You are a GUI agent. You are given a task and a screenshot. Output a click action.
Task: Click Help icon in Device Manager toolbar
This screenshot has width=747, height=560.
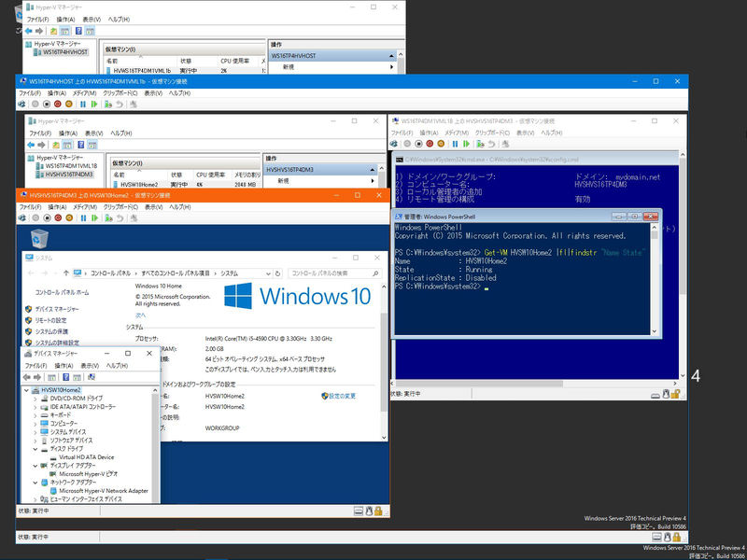point(65,377)
